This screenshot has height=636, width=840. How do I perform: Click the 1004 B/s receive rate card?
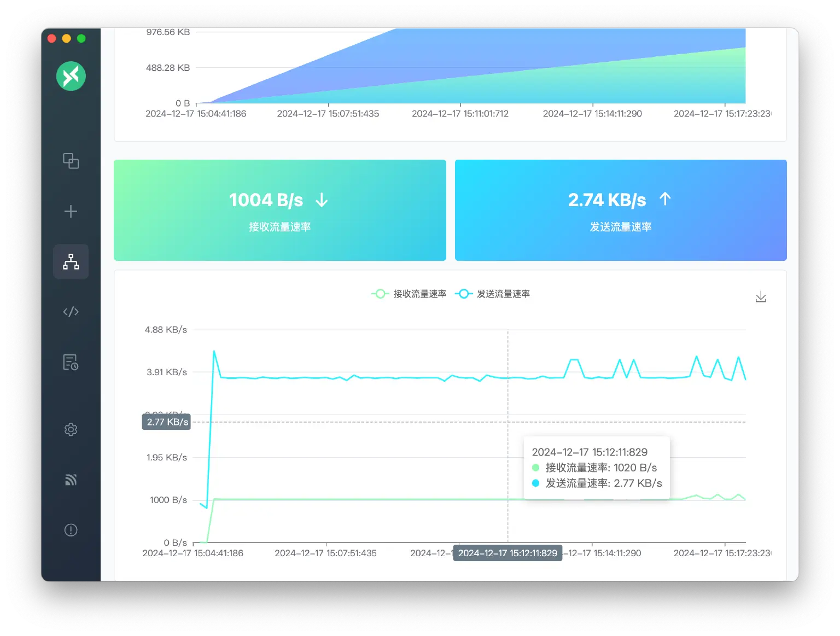coord(279,210)
